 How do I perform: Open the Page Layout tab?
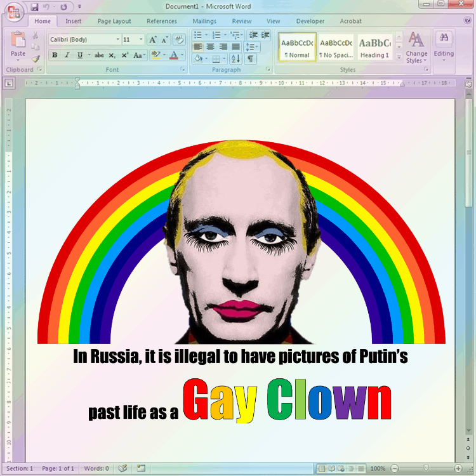pos(114,21)
